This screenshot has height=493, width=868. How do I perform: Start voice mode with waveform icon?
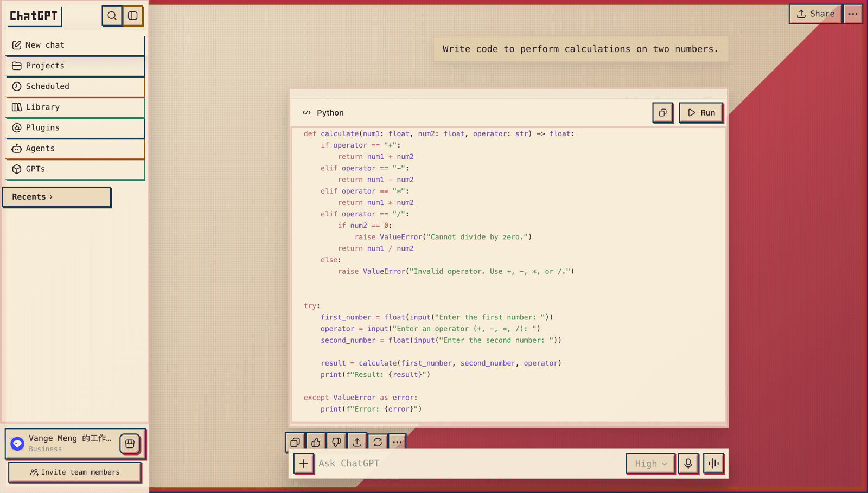[x=713, y=464]
